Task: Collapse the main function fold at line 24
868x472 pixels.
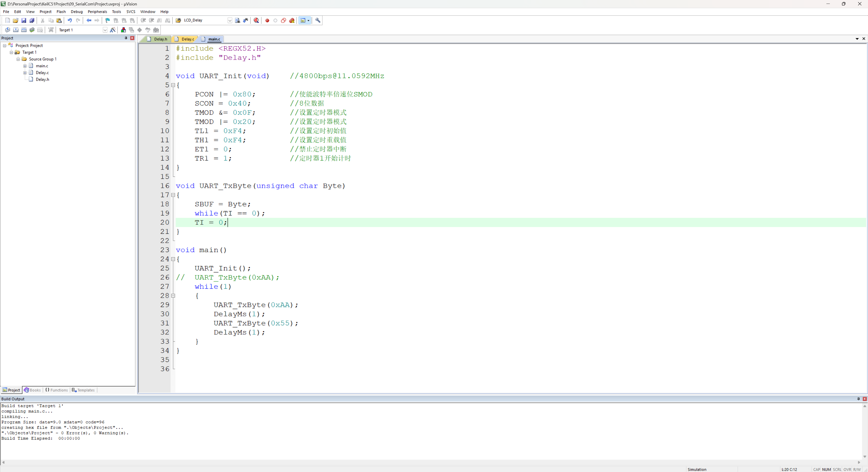Action: point(173,259)
